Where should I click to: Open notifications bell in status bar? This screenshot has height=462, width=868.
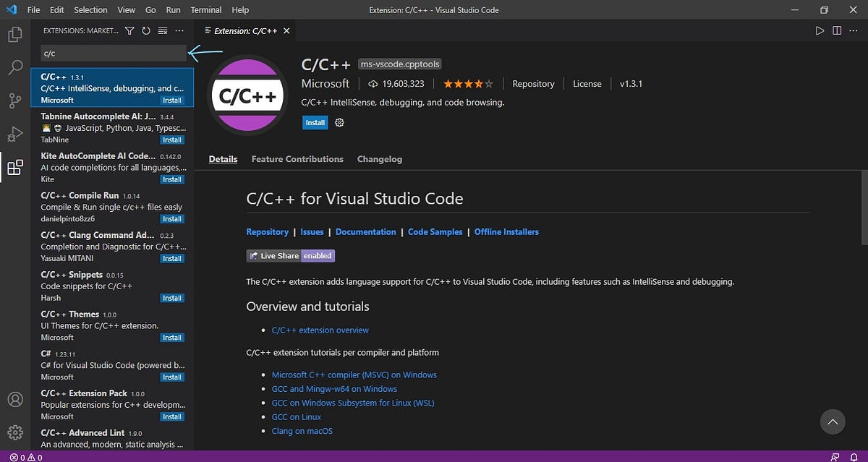854,457
